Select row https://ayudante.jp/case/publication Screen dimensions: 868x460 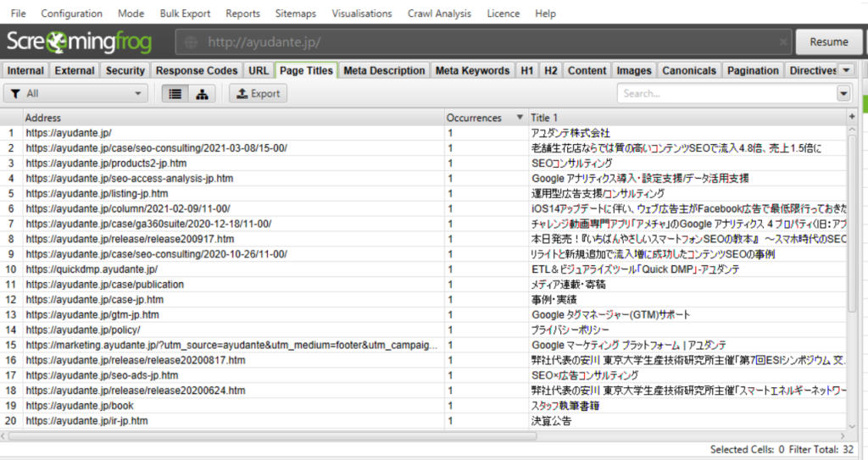click(x=423, y=284)
